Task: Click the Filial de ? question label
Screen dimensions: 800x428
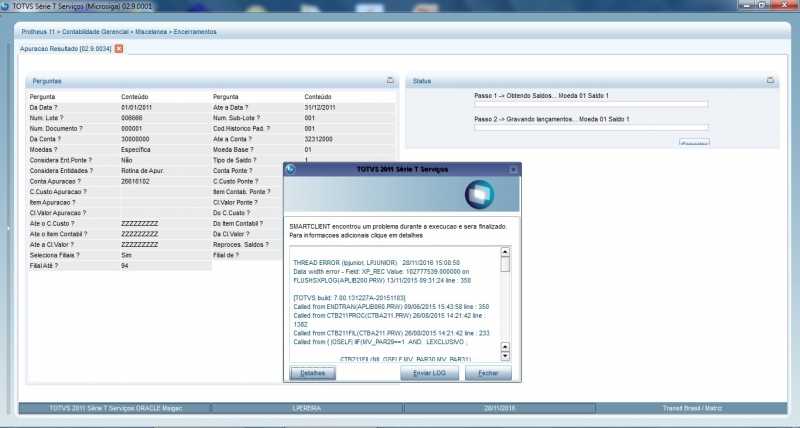Action: (226, 255)
